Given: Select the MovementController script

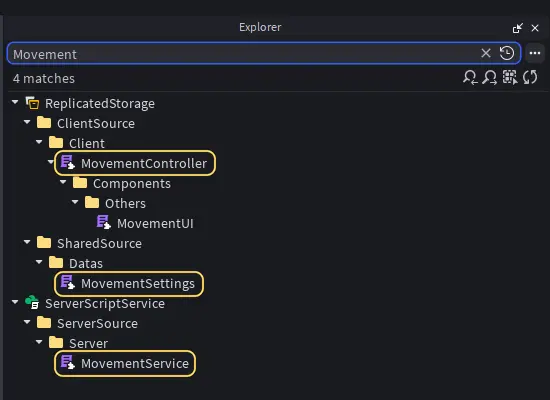Looking at the screenshot, I should pyautogui.click(x=144, y=164).
